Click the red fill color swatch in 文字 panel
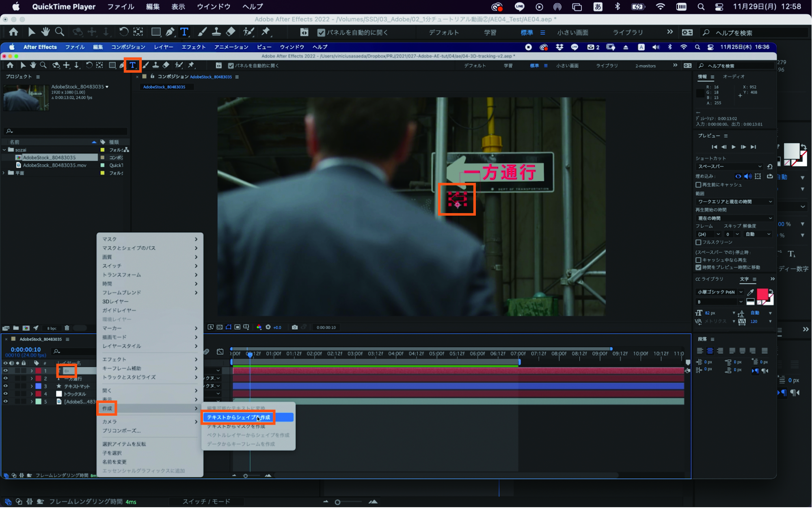This screenshot has height=508, width=812. click(x=762, y=294)
